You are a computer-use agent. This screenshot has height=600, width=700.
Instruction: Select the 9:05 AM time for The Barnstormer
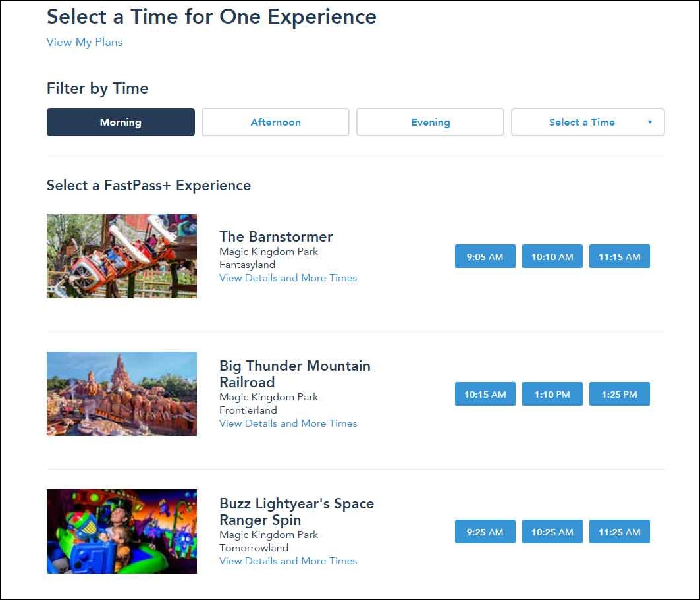tap(485, 256)
